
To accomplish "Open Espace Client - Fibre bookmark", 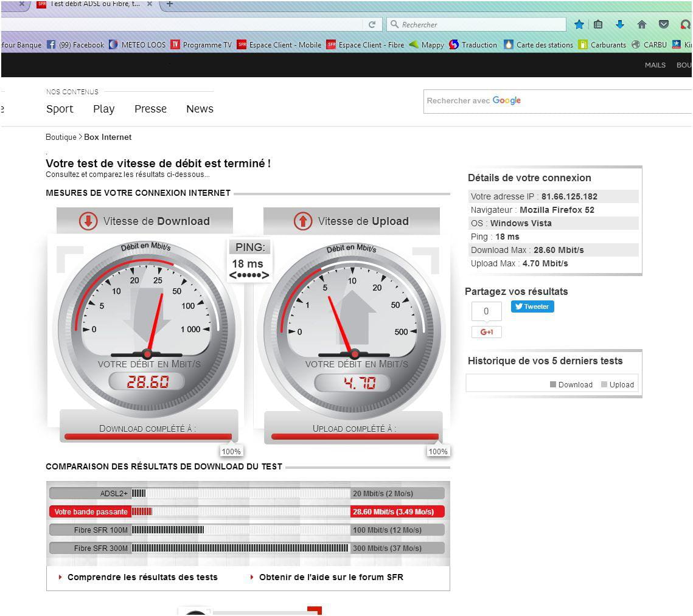I will (366, 44).
